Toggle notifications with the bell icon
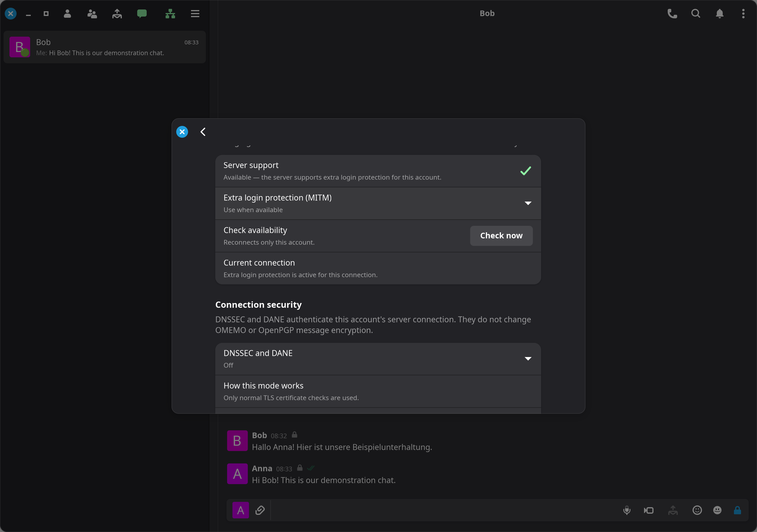The width and height of the screenshot is (757, 532). coord(719,14)
